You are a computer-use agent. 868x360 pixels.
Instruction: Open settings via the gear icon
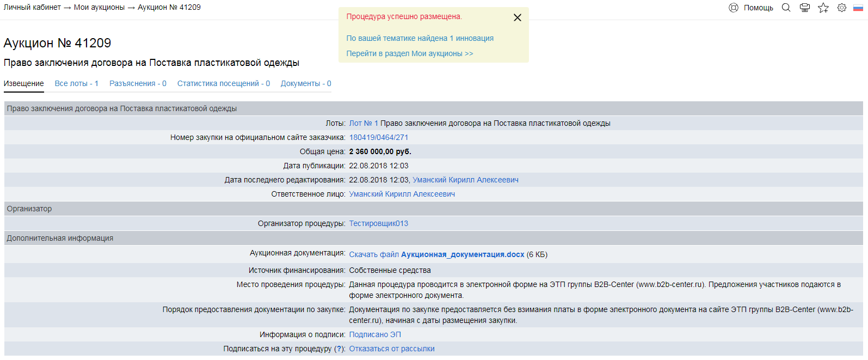click(x=842, y=8)
